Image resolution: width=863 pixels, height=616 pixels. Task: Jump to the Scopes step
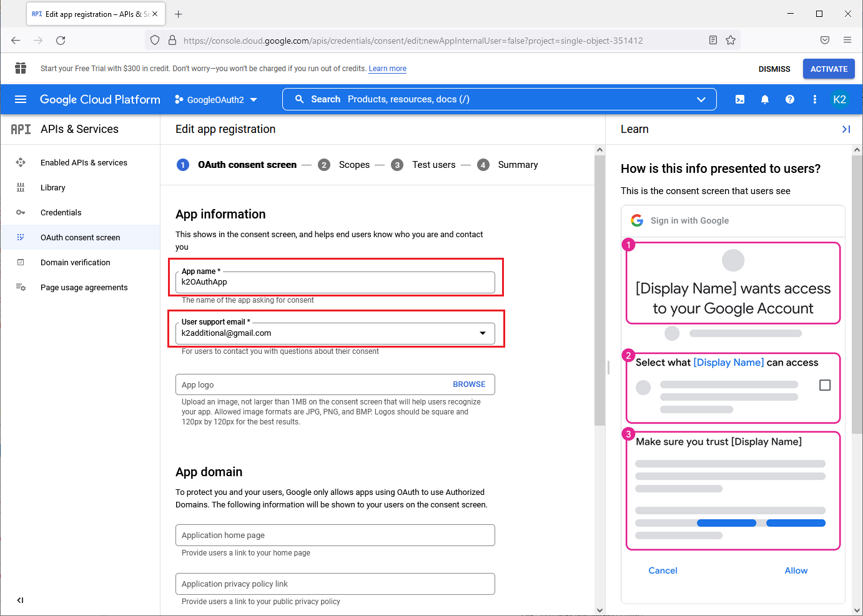[354, 165]
